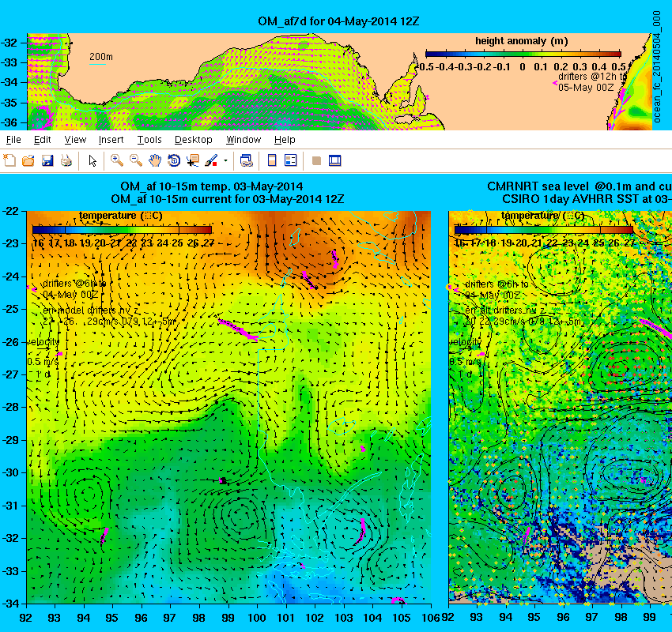This screenshot has width=672, height=632.
Task: Select the Pan hand tool
Action: click(155, 160)
